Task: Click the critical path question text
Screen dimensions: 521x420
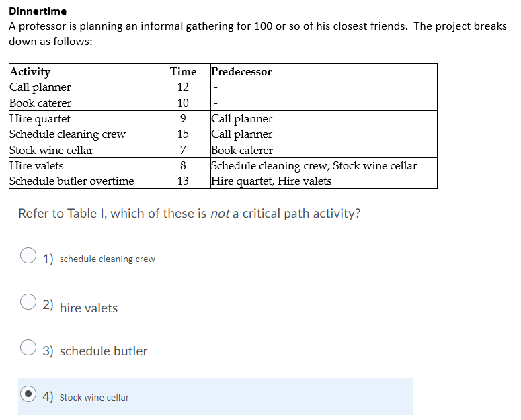Action: point(190,214)
